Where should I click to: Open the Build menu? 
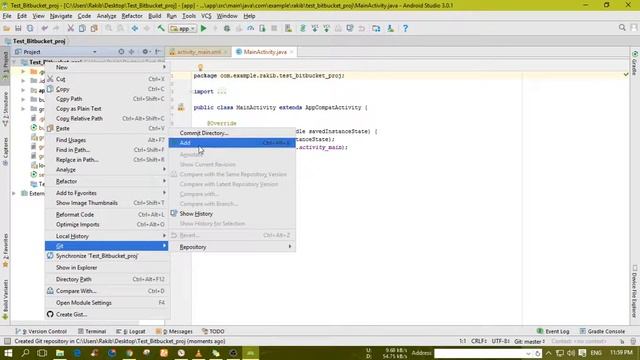(154, 16)
